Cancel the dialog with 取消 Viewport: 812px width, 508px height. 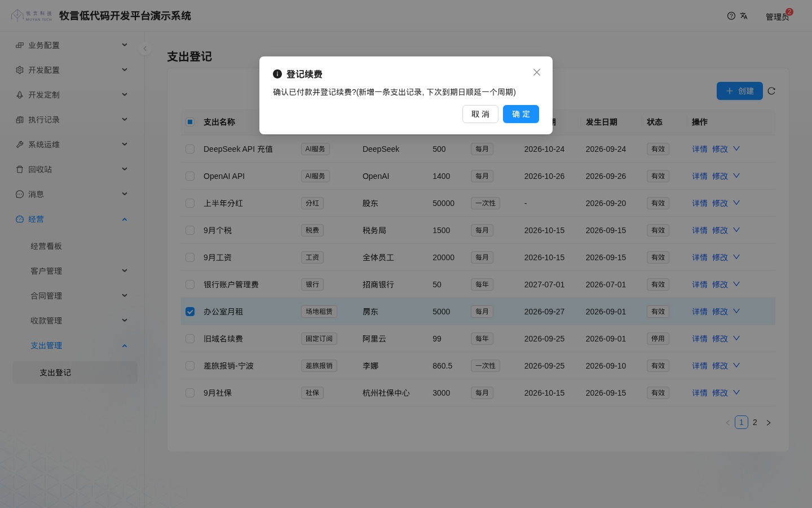tap(480, 114)
